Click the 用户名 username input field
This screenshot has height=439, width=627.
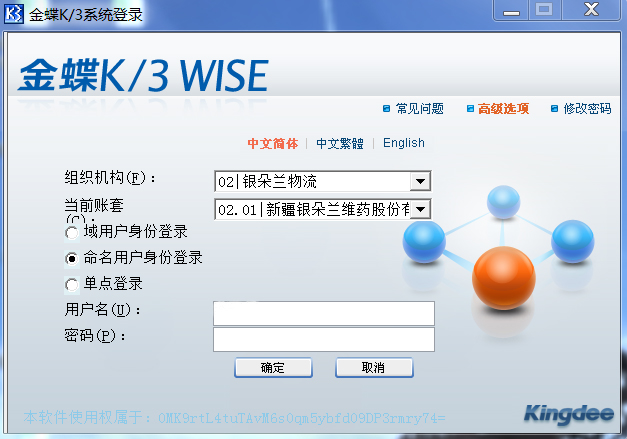(x=324, y=313)
